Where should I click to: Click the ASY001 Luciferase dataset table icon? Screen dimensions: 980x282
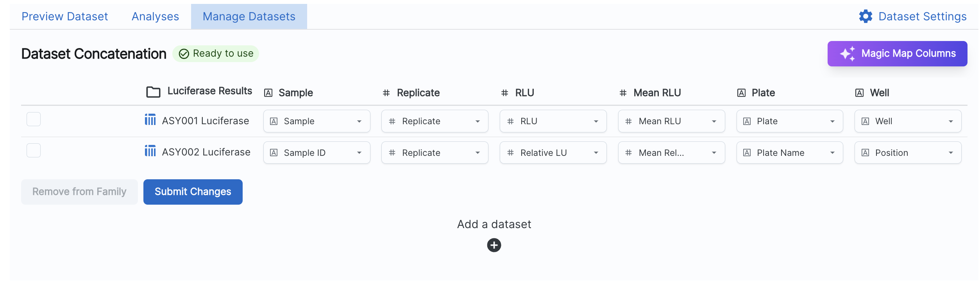tap(150, 120)
